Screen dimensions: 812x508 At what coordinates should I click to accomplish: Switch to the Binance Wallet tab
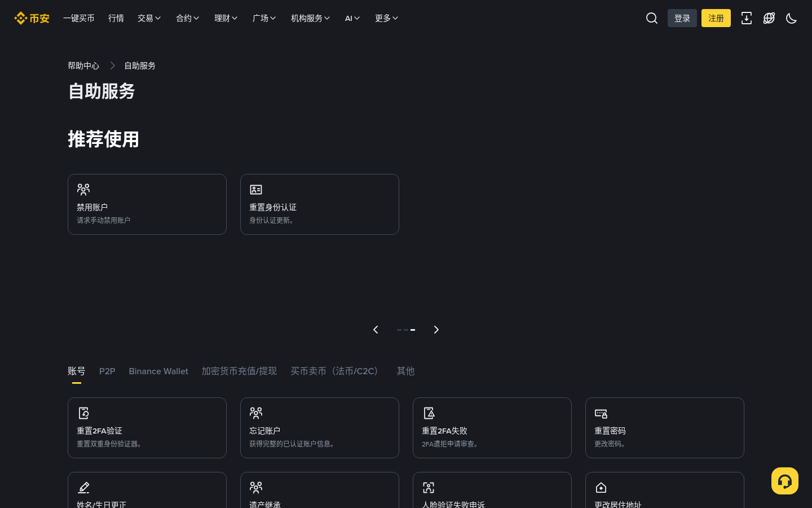click(x=158, y=371)
